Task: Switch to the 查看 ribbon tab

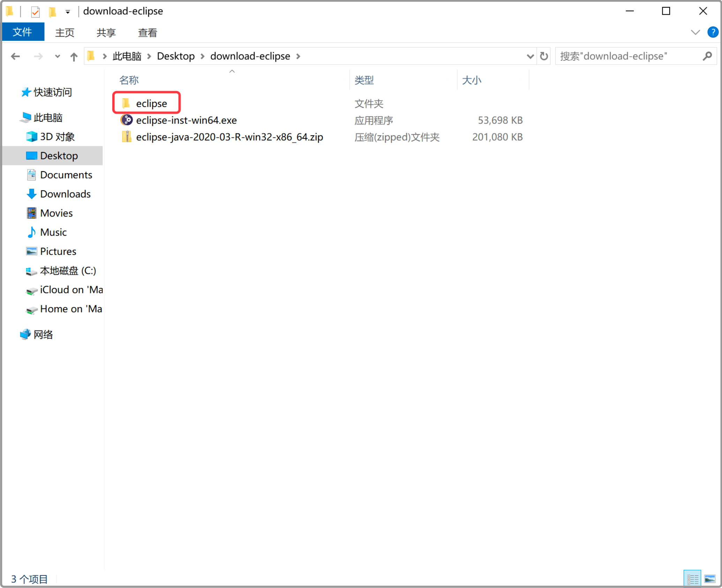Action: [148, 32]
